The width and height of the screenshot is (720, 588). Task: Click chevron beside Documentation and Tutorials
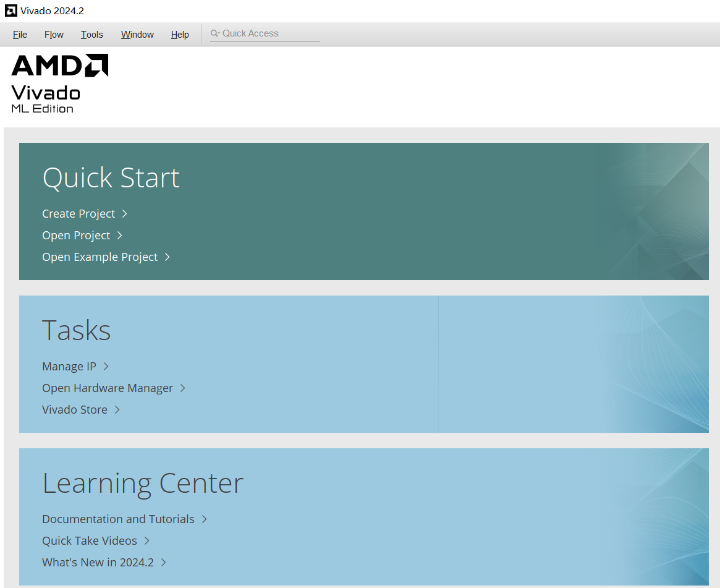point(205,519)
